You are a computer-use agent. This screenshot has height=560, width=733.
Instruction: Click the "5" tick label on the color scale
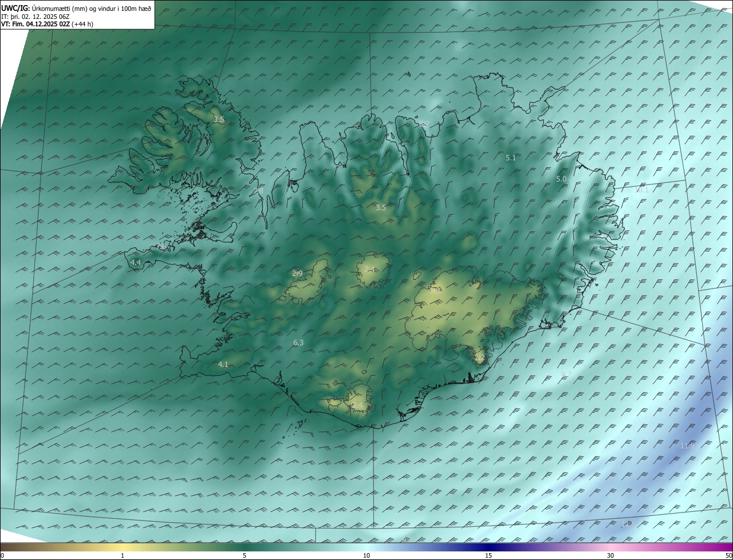[245, 555]
